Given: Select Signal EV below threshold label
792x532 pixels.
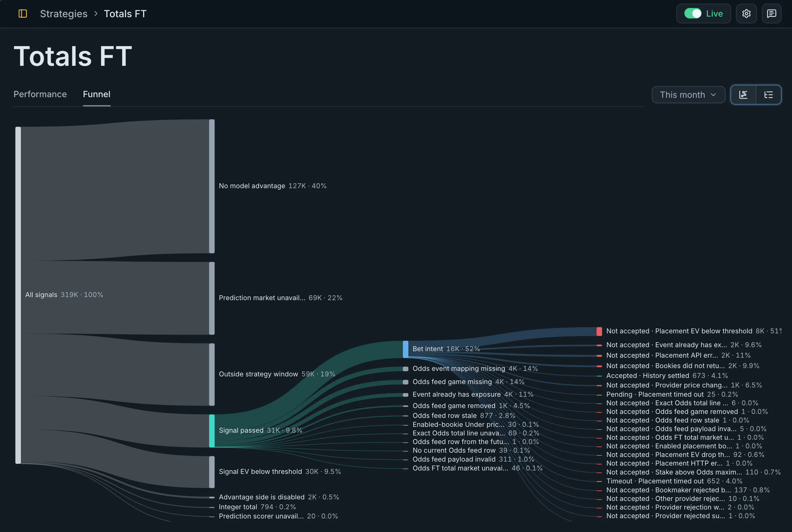Looking at the screenshot, I should pyautogui.click(x=279, y=472).
